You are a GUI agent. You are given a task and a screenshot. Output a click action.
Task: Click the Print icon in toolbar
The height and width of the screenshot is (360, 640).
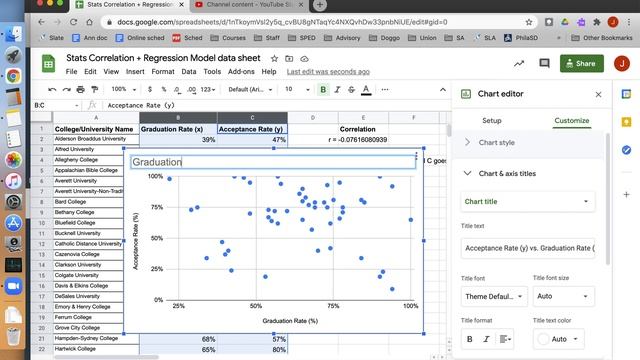click(80, 89)
